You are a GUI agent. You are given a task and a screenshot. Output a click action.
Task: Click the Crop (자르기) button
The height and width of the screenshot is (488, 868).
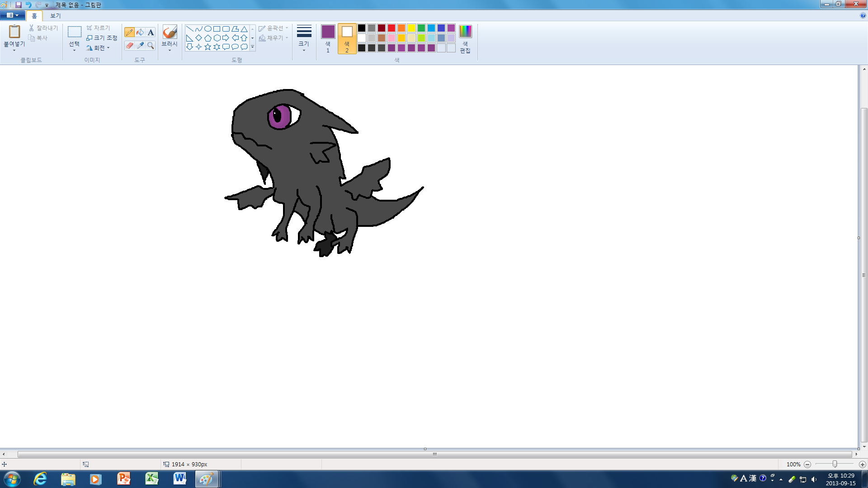[98, 28]
